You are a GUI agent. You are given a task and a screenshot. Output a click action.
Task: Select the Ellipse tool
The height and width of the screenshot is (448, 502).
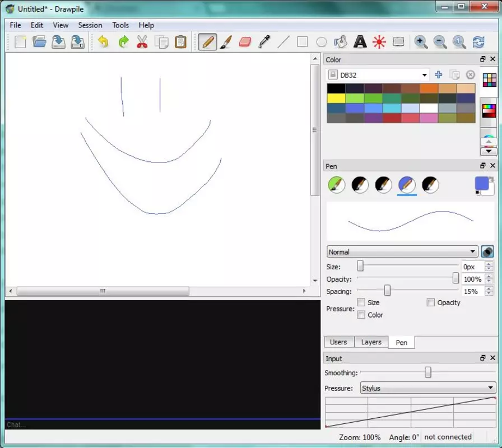(322, 42)
